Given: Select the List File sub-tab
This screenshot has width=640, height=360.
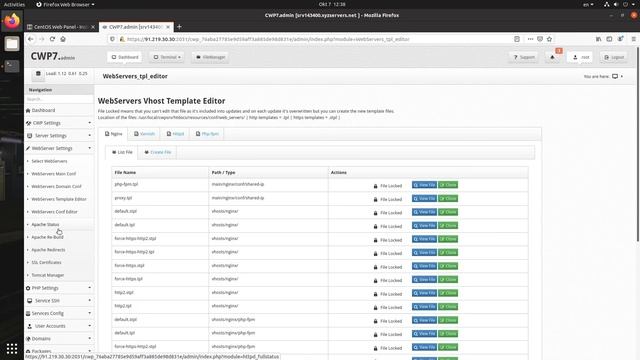Looking at the screenshot, I should coord(122,152).
